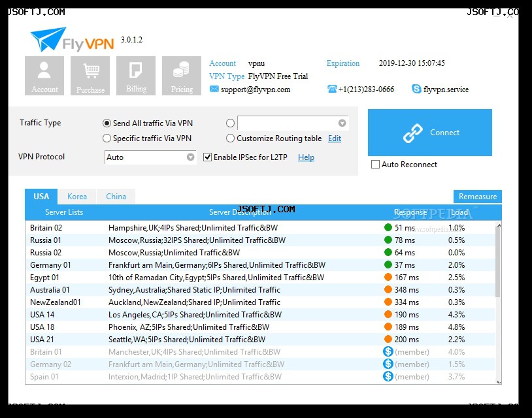Screen dimensions: 532x418
Task: Select the USA 14 server name
Action: click(x=42, y=315)
